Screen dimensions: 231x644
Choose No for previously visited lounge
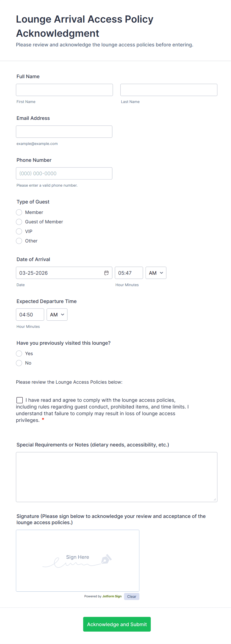tap(19, 363)
